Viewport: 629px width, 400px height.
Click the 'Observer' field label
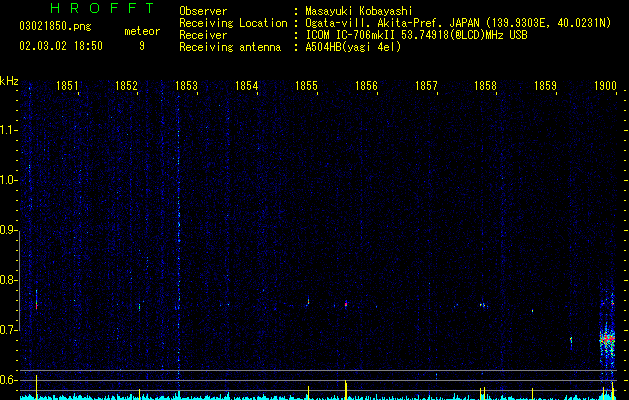[x=203, y=11]
